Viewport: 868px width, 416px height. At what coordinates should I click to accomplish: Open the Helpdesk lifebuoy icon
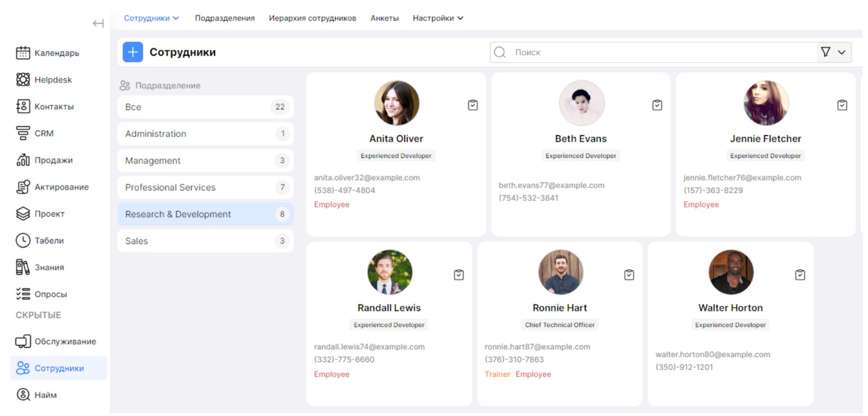point(23,79)
